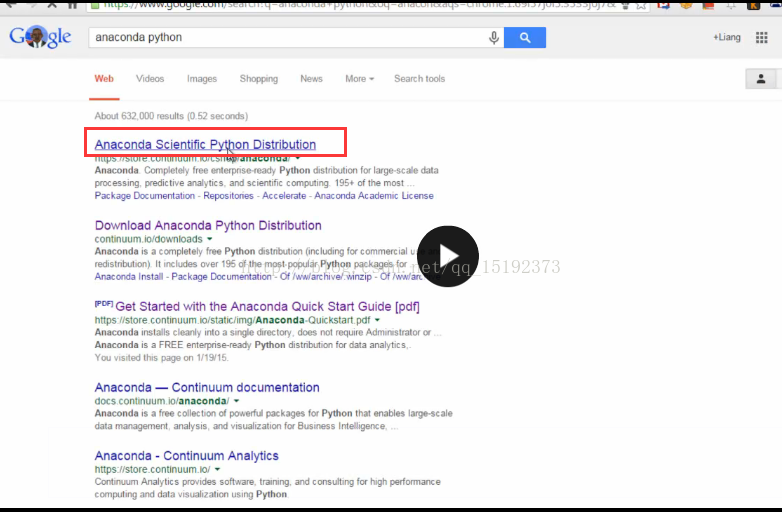Open the Accelerate sitelink

(284, 195)
